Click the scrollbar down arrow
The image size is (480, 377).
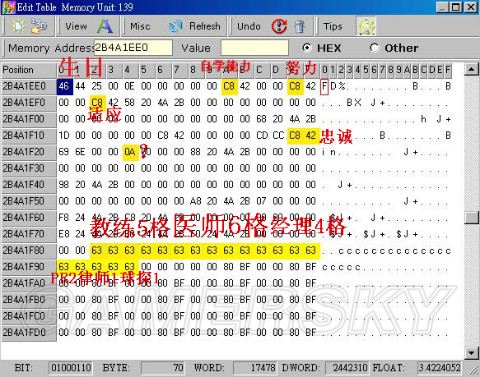pyautogui.click(x=471, y=353)
